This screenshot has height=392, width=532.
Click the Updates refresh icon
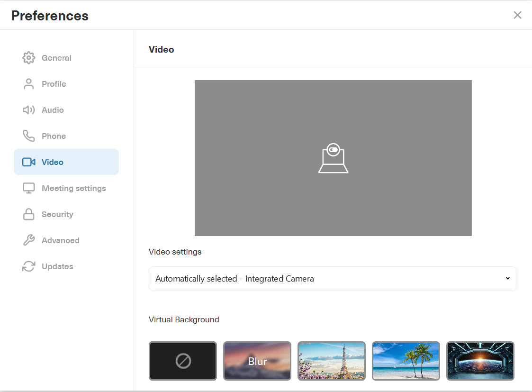pos(29,266)
